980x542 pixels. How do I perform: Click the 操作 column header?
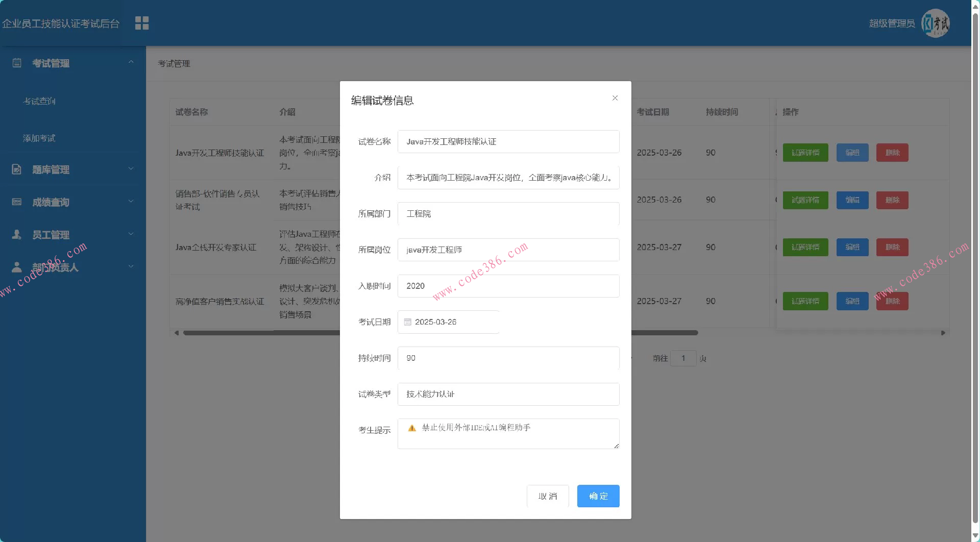[x=791, y=112]
